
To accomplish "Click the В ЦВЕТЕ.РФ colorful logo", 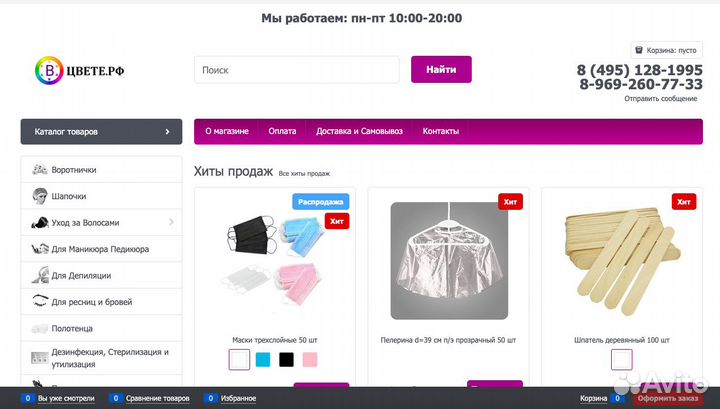I will (x=48, y=70).
